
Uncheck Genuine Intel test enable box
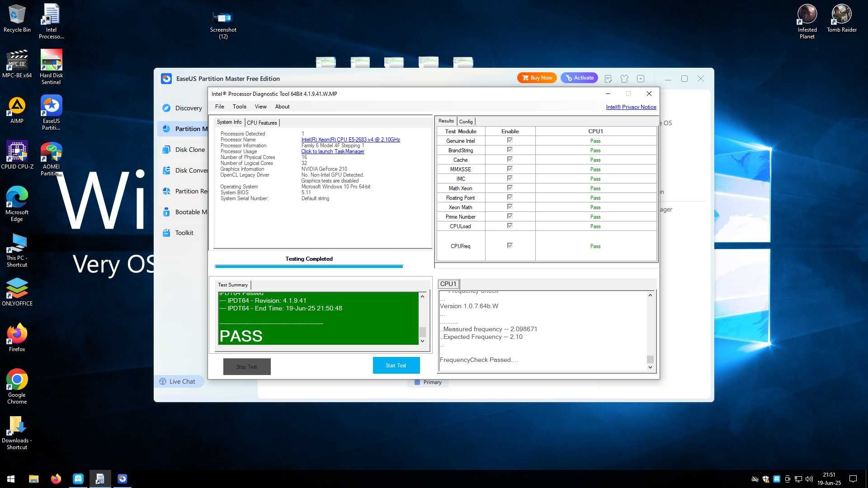509,141
